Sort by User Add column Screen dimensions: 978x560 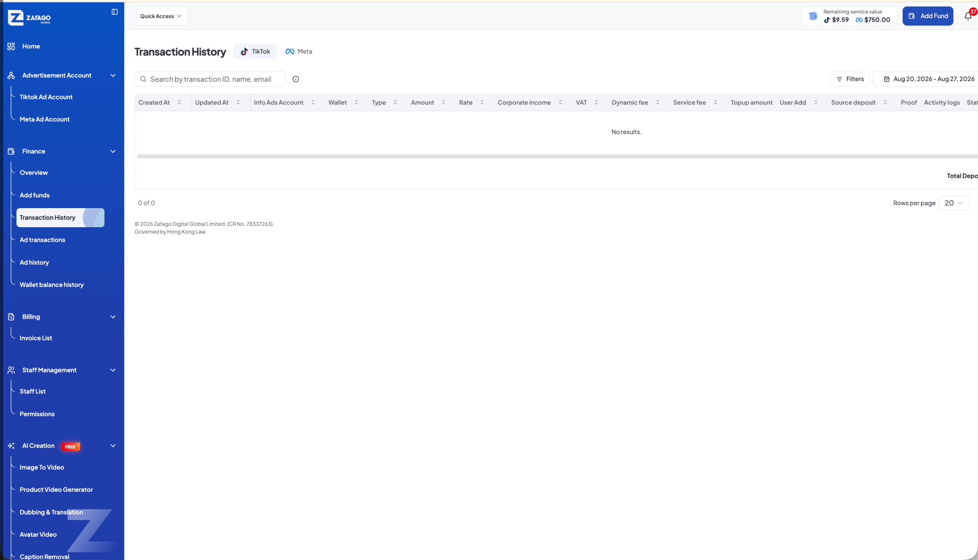pyautogui.click(x=816, y=103)
